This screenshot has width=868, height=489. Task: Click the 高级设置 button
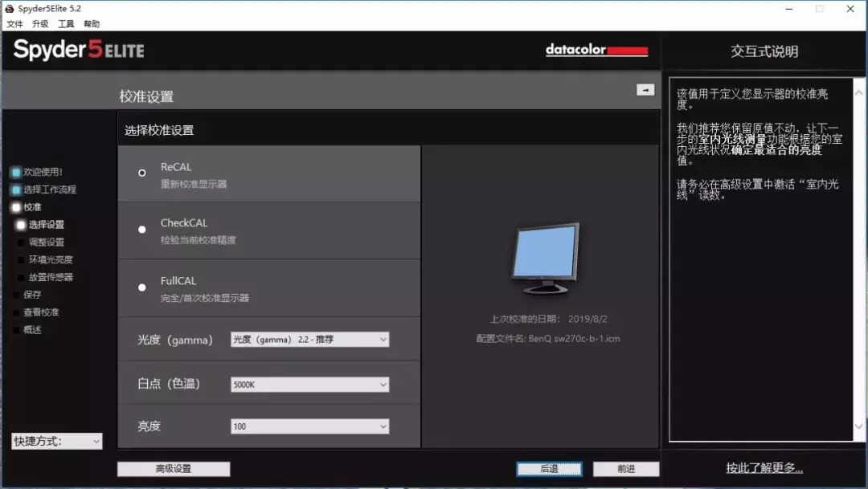coord(174,469)
